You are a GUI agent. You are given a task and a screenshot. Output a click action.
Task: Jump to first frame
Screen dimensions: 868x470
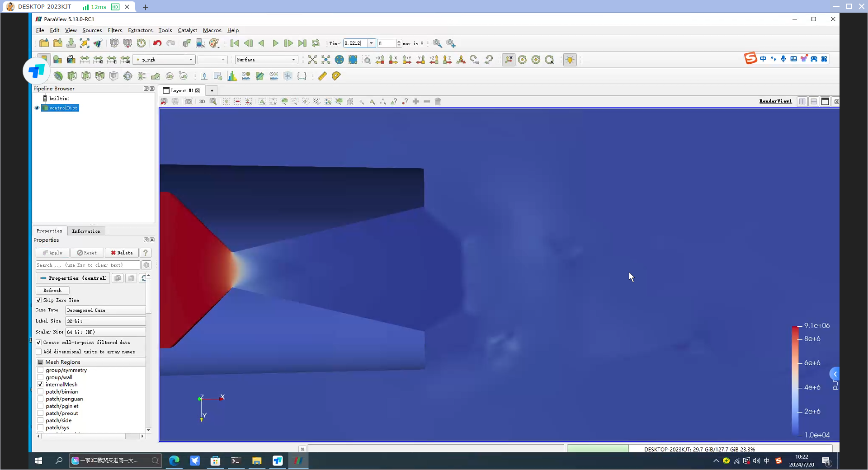235,43
